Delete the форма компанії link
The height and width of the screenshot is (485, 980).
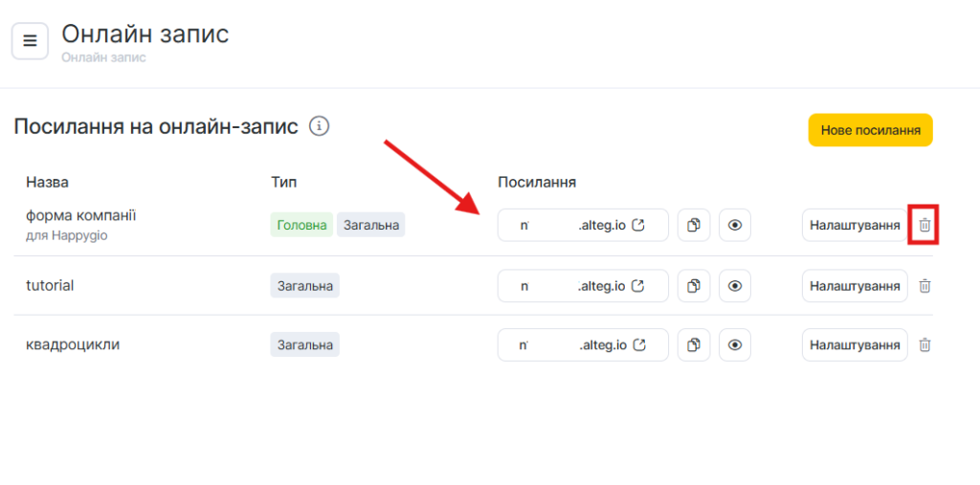(x=924, y=226)
